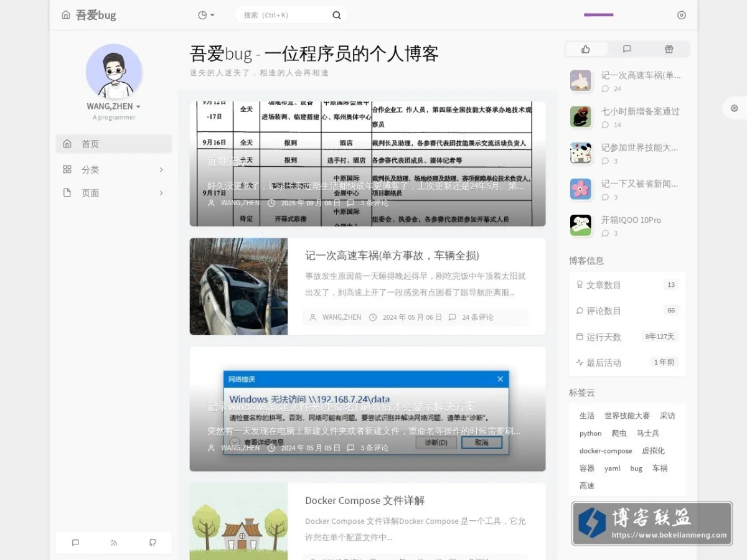
Task: Go to 首页 in the sidebar
Action: [x=114, y=144]
